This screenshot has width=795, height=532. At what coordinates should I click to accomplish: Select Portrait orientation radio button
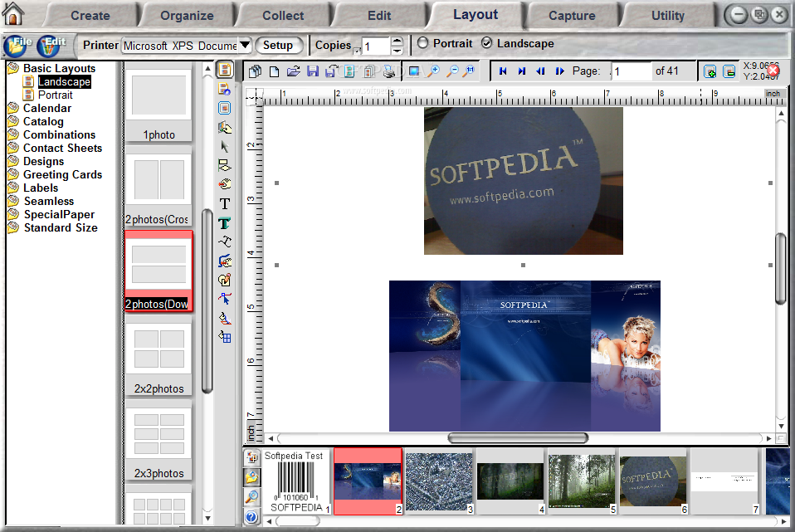pyautogui.click(x=422, y=44)
